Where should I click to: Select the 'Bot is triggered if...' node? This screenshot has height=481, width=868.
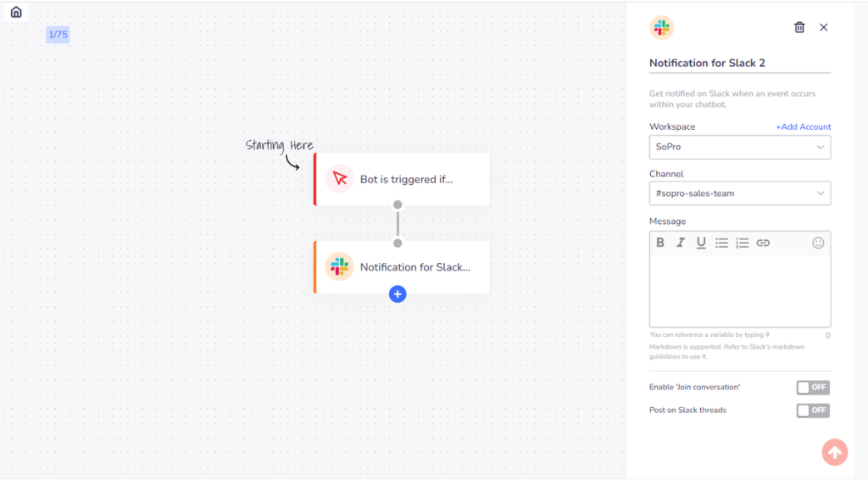(402, 179)
